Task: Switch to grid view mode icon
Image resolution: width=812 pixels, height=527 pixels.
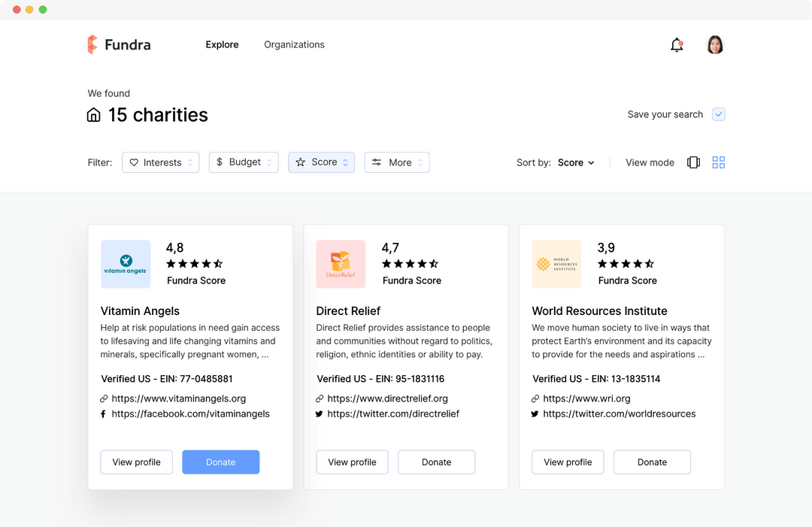Action: click(718, 162)
